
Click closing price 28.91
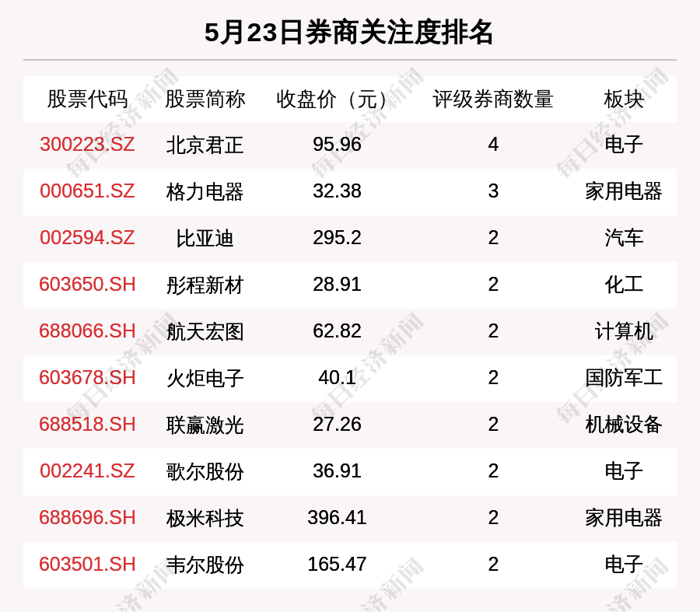(x=337, y=285)
